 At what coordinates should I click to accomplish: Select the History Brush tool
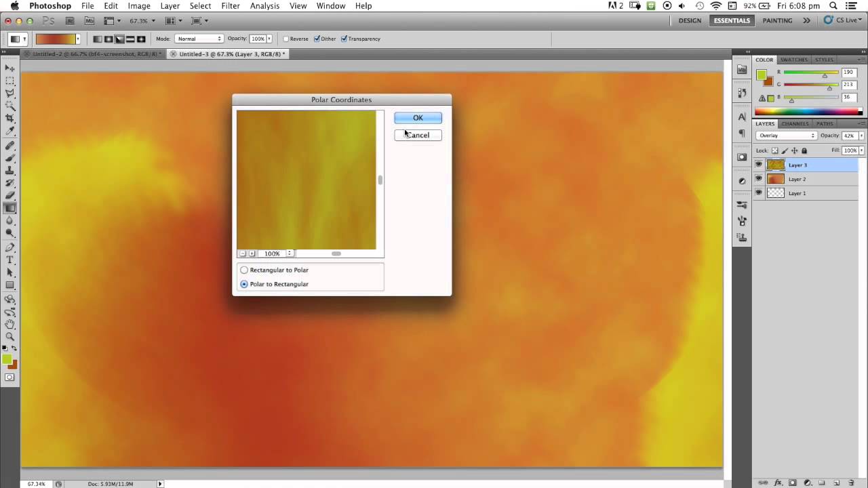[10, 183]
